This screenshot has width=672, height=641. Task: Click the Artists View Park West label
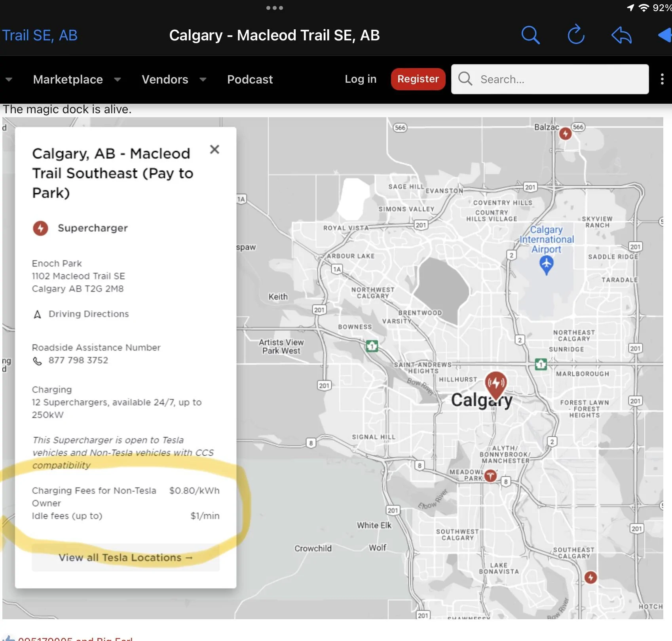(x=281, y=346)
